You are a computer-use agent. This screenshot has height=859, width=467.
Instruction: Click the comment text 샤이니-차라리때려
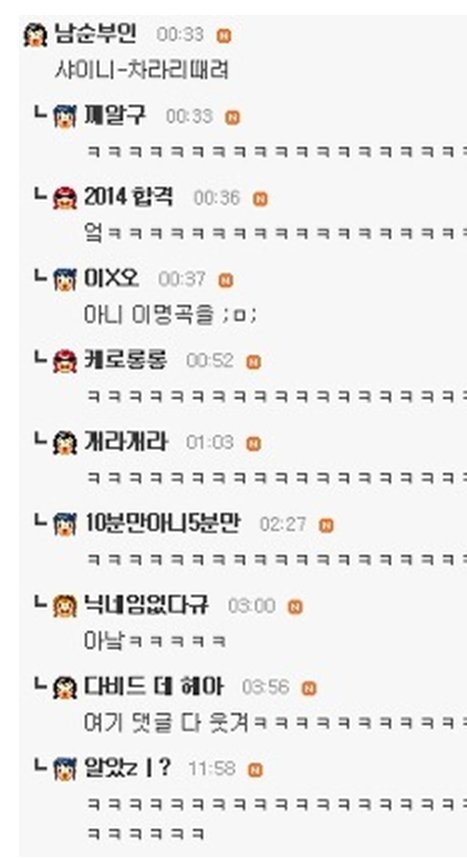pos(141,70)
